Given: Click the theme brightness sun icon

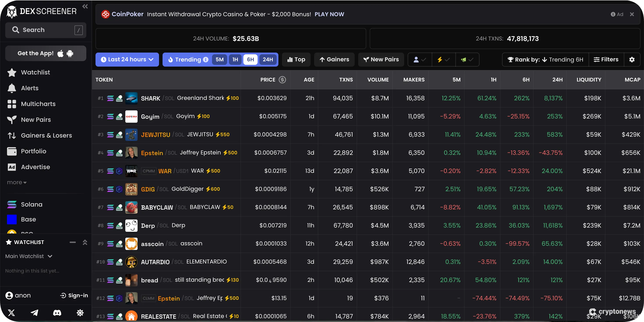Looking at the screenshot, I should [x=80, y=313].
